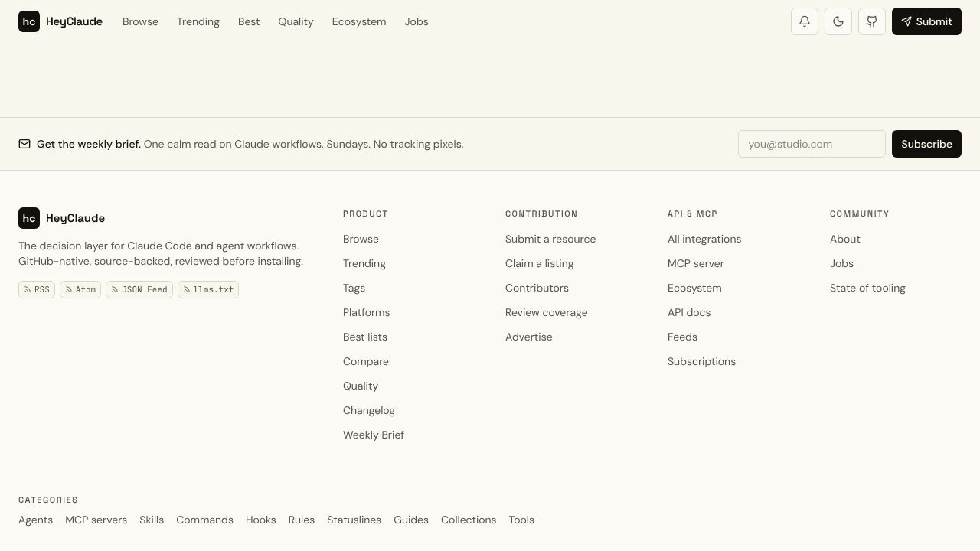
Task: Click the envelope icon beside weekly brief
Action: coord(24,144)
